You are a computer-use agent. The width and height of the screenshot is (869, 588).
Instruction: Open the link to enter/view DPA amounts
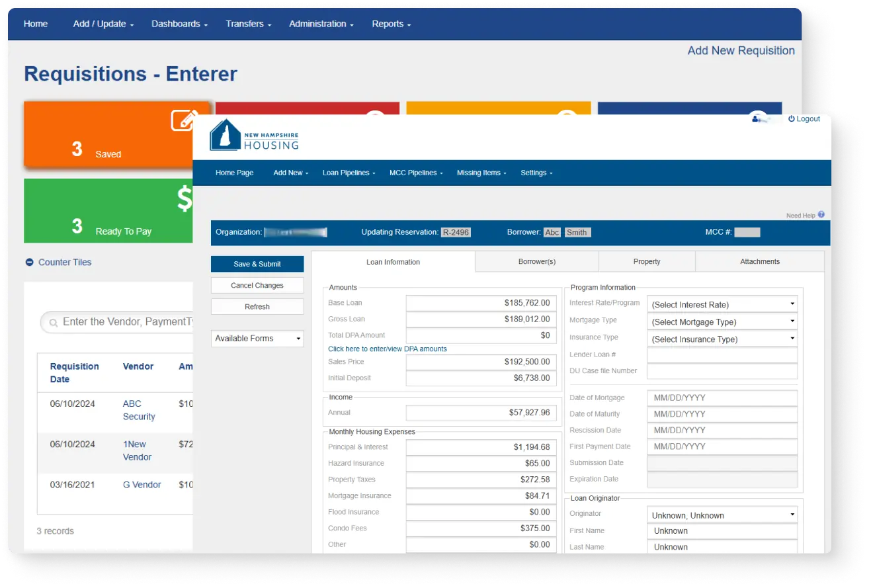pyautogui.click(x=388, y=348)
